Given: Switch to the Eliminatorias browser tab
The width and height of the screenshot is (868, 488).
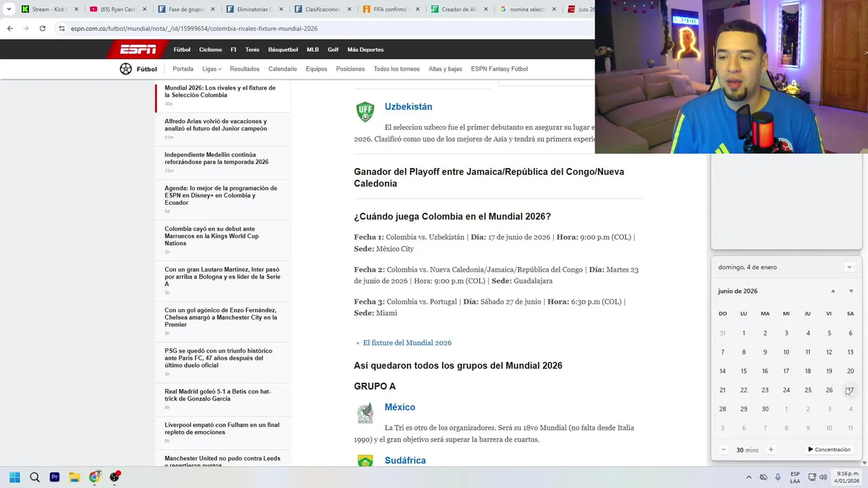Looking at the screenshot, I should tap(253, 9).
